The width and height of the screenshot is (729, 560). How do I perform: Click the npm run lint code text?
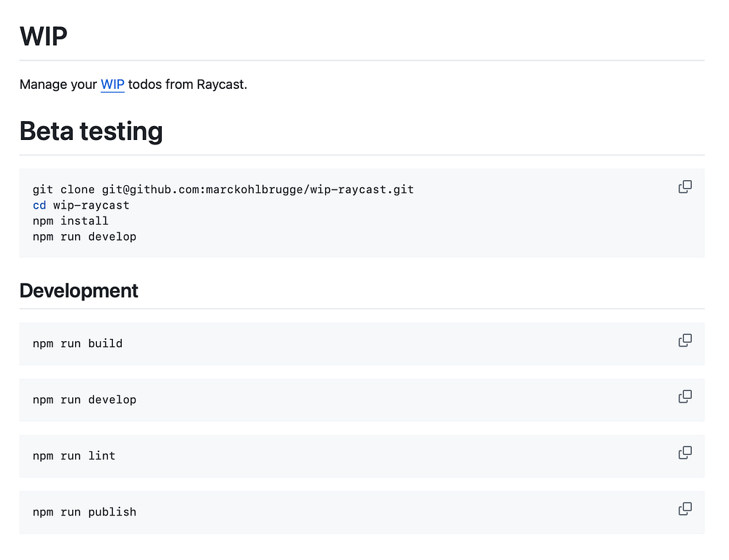[74, 456]
